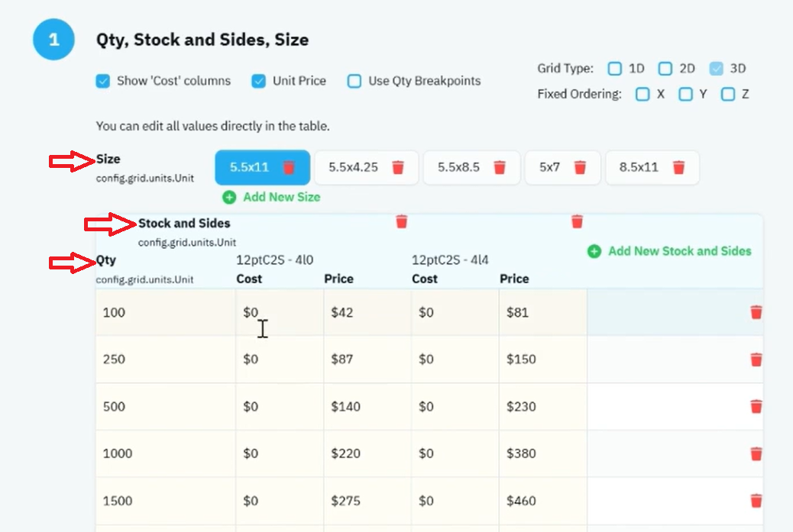Click the green plus icon for Add New Size
The width and height of the screenshot is (793, 532).
tap(229, 197)
